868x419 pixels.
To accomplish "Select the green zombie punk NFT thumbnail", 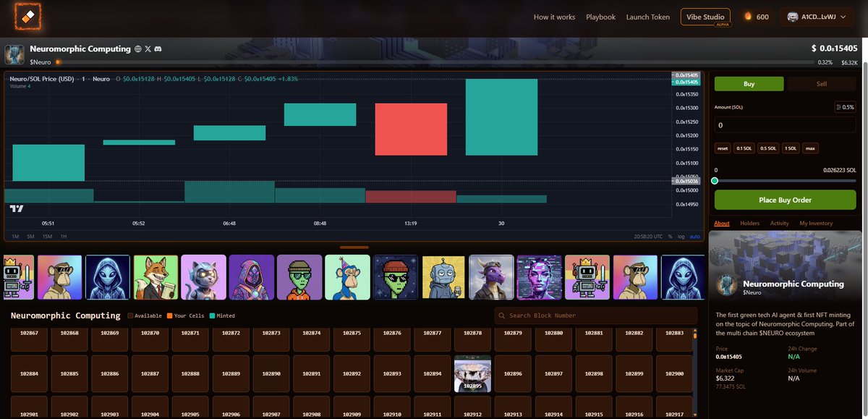I will click(x=299, y=277).
